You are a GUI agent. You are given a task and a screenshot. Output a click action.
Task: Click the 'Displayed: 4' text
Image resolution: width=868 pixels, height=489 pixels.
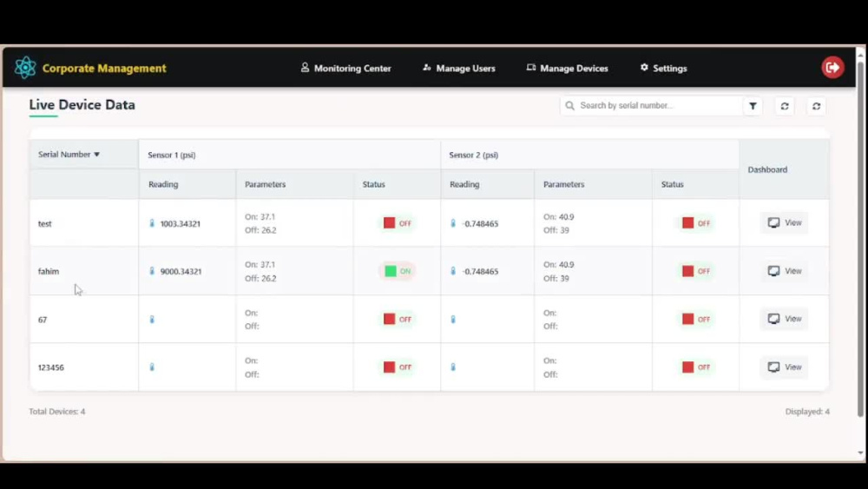(x=807, y=412)
